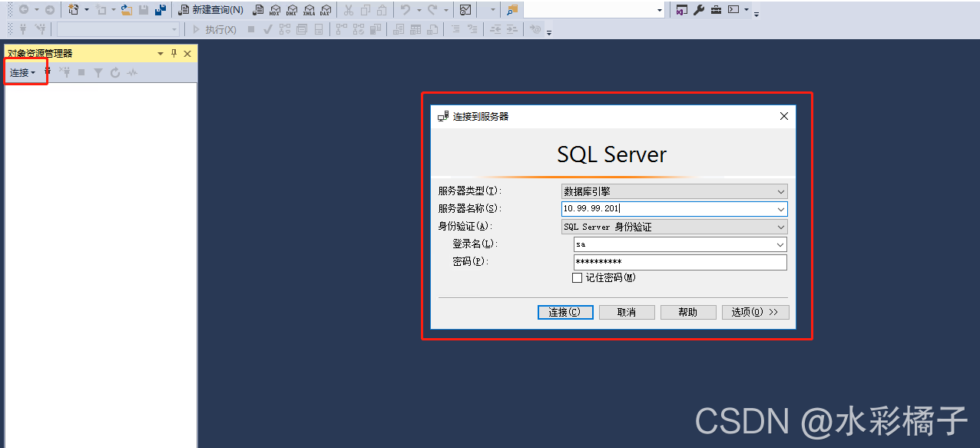Click the Connect plug icon in second toolbar
This screenshot has width=980, height=448.
point(23,29)
